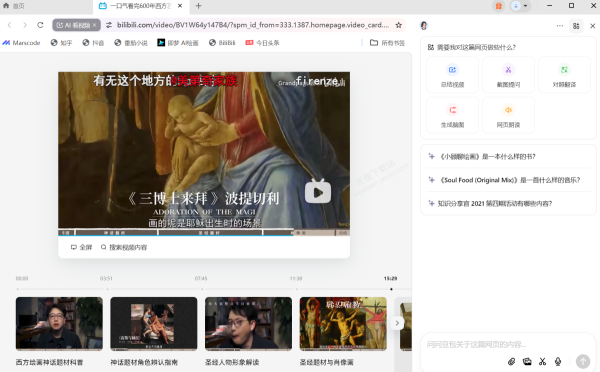Reload the current page
This screenshot has width=600, height=372.
40,25
